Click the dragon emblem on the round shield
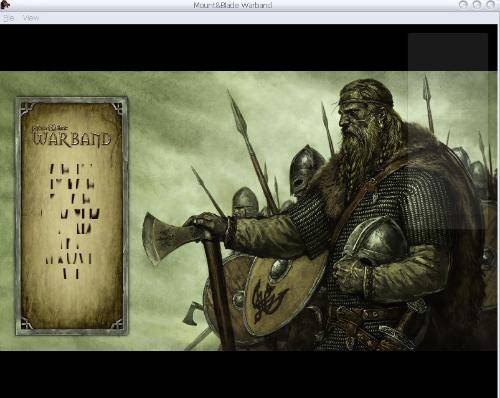This screenshot has height=398, width=500. [269, 301]
